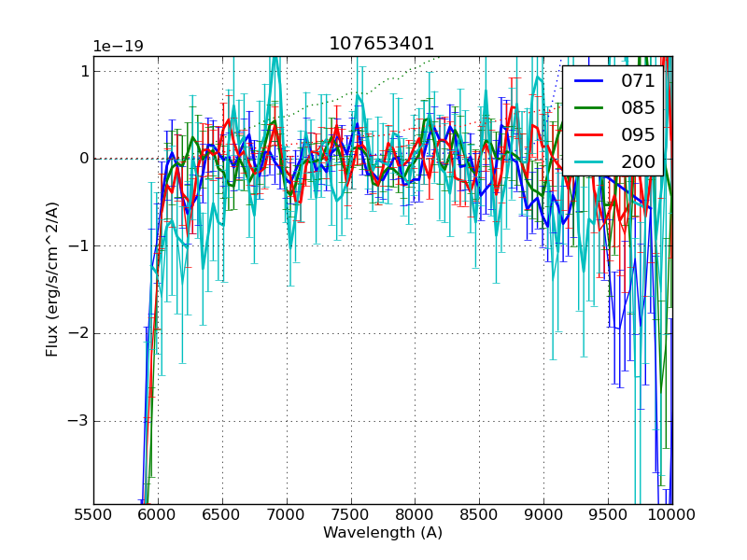The width and height of the screenshot is (747, 560).
Task: Select the 095 legend label
Action: pyautogui.click(x=639, y=133)
